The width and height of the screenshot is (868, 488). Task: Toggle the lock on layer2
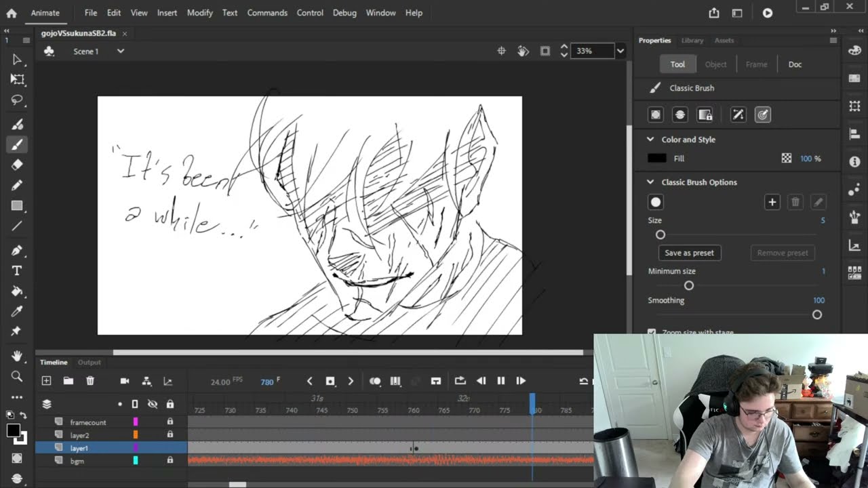170,434
